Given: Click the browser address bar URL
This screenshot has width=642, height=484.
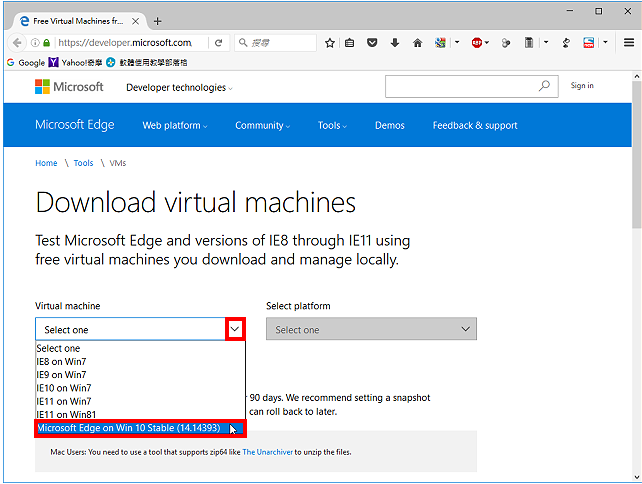Looking at the screenshot, I should pos(124,43).
